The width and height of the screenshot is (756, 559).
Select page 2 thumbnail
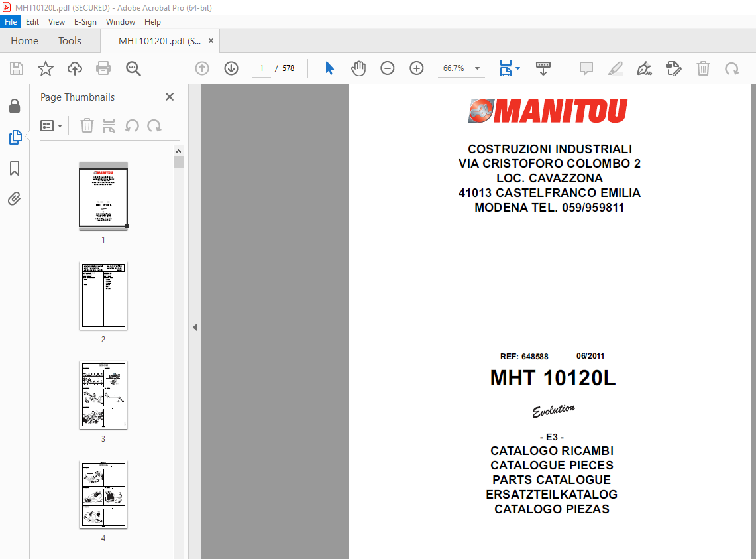pyautogui.click(x=103, y=296)
